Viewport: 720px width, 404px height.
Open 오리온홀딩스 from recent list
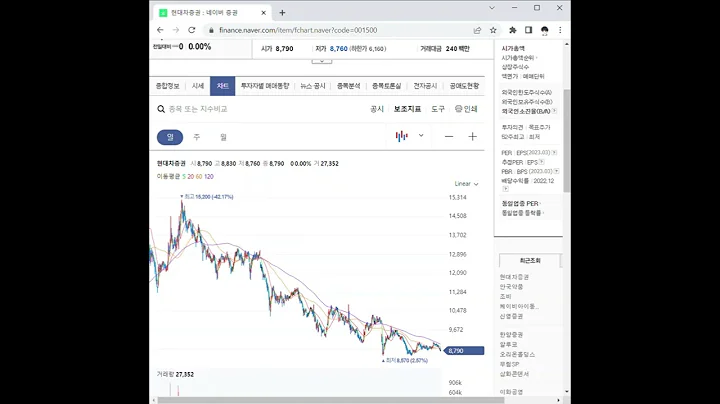click(x=518, y=354)
